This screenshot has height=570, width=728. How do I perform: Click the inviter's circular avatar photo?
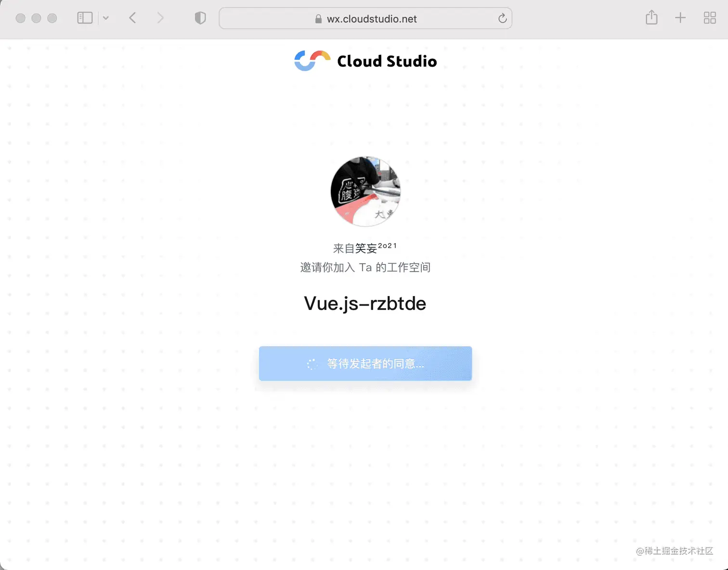coord(365,191)
